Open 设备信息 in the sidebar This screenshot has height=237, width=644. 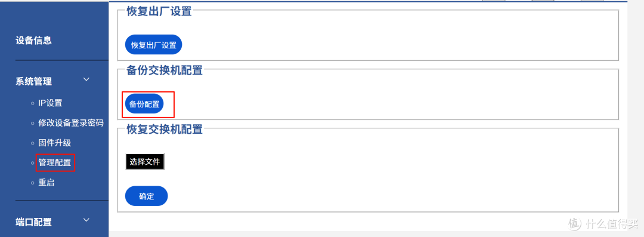[33, 41]
